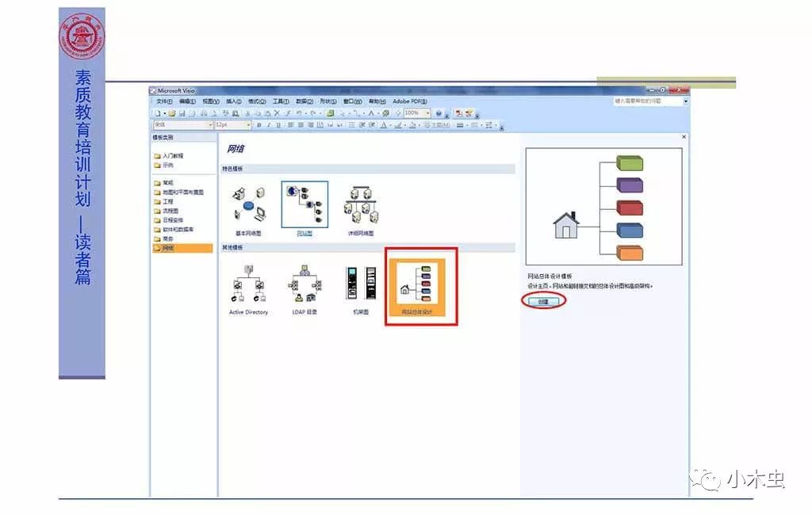Select the 商务 template category
The image size is (812, 515).
click(163, 238)
